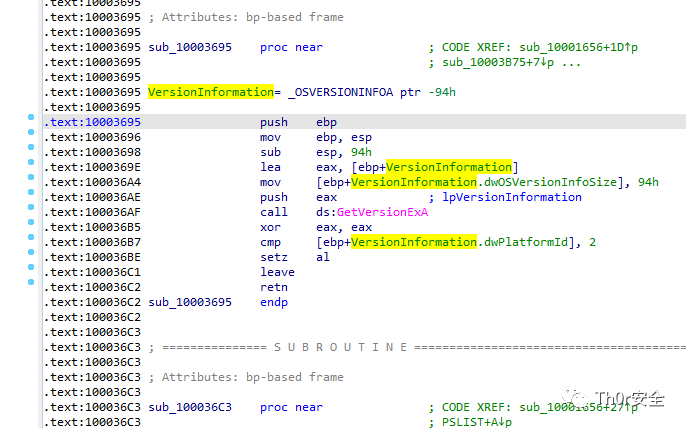Click VersionInformation variable definition
686x428 pixels.
click(x=211, y=92)
